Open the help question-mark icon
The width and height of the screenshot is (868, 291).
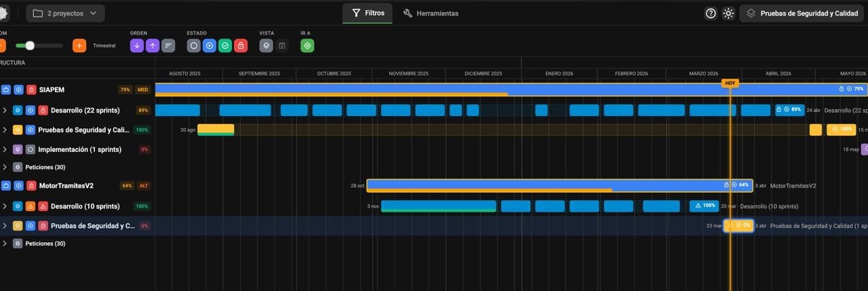[x=711, y=13]
